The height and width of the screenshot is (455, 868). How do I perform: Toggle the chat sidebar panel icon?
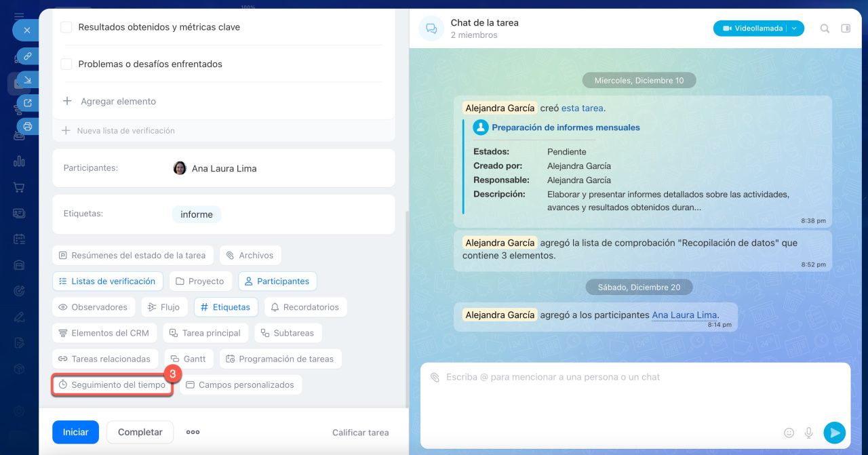pyautogui.click(x=846, y=28)
